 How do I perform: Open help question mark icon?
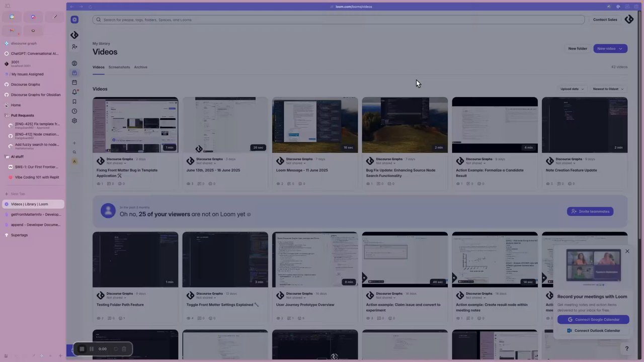[x=627, y=348]
